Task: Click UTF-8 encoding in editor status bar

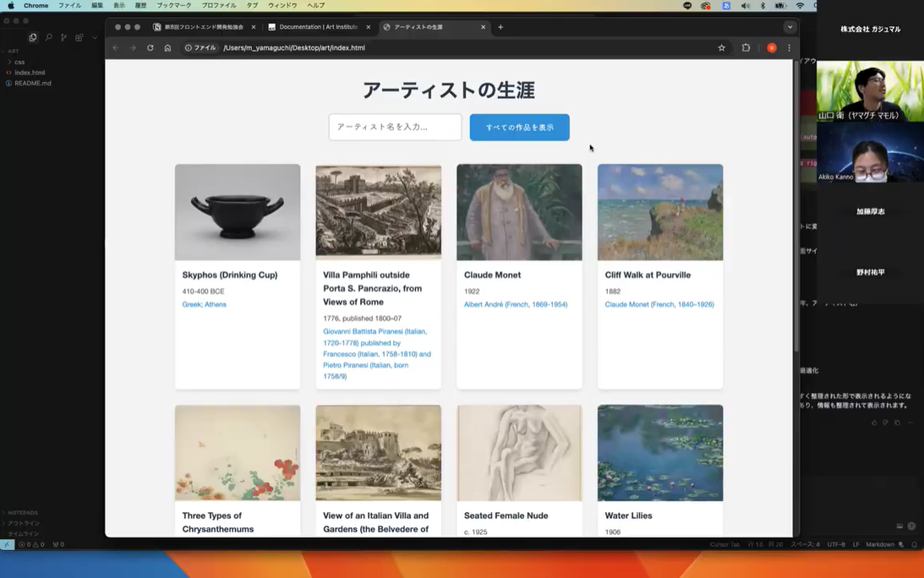Action: tap(835, 544)
